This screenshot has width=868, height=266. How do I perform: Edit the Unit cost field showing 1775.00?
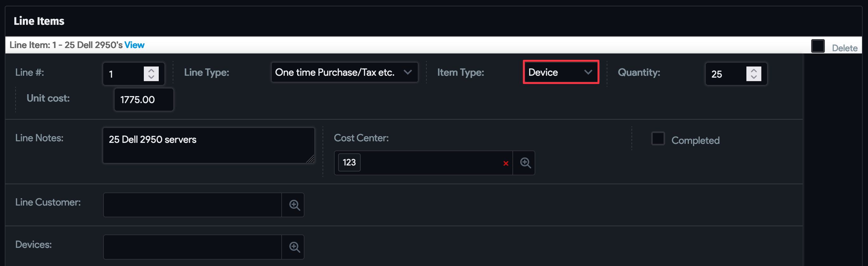pos(143,100)
